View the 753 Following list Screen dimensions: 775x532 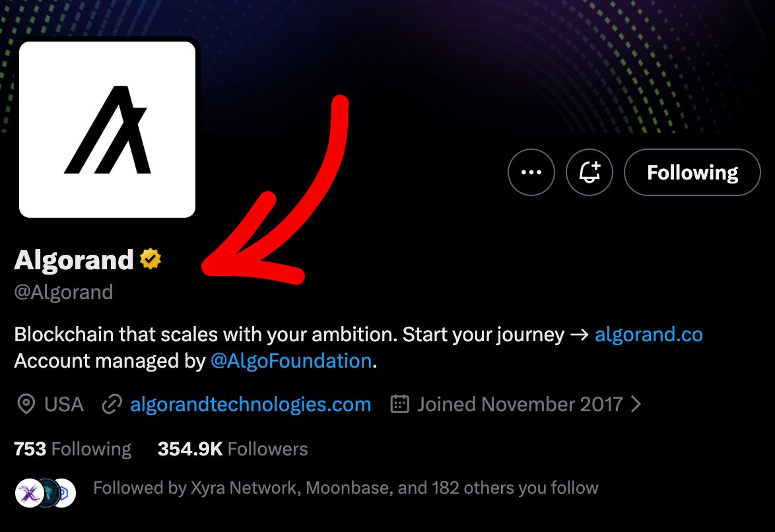[x=73, y=449]
